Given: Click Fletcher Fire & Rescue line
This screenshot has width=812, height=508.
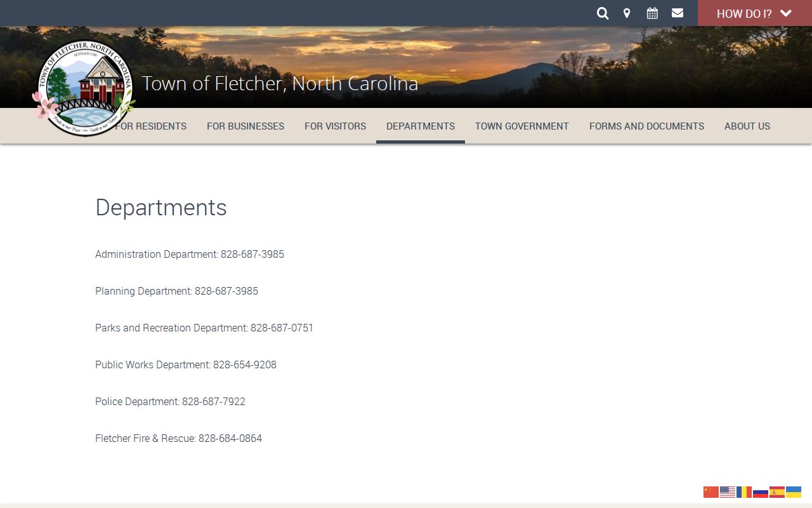Looking at the screenshot, I should click(178, 438).
